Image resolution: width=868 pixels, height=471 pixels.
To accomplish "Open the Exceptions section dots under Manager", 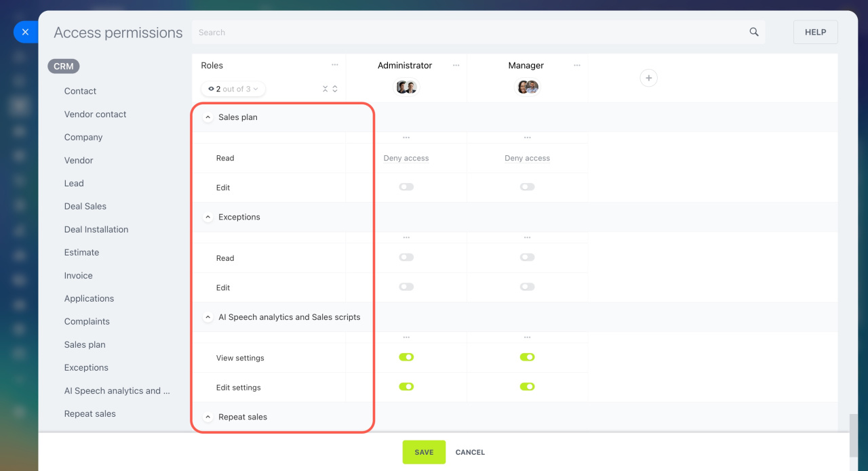I will (528, 238).
